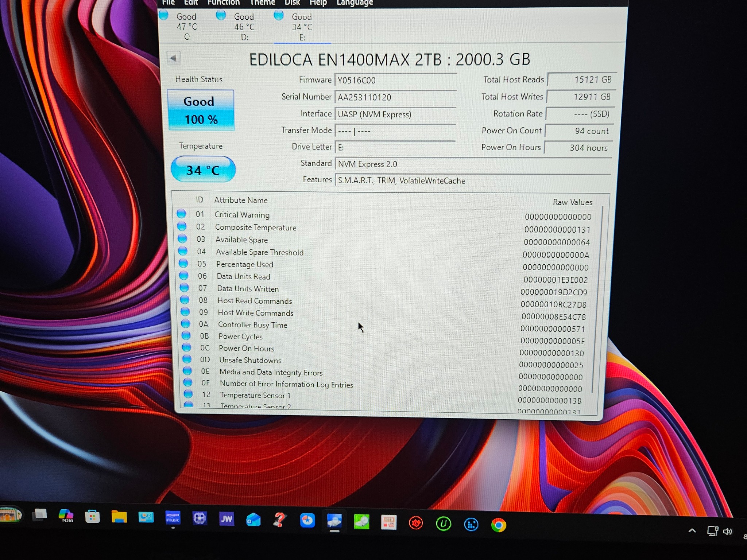This screenshot has height=560, width=747.
Task: Open Microsoft 365 Copilot from taskbar
Action: pyautogui.click(x=66, y=516)
